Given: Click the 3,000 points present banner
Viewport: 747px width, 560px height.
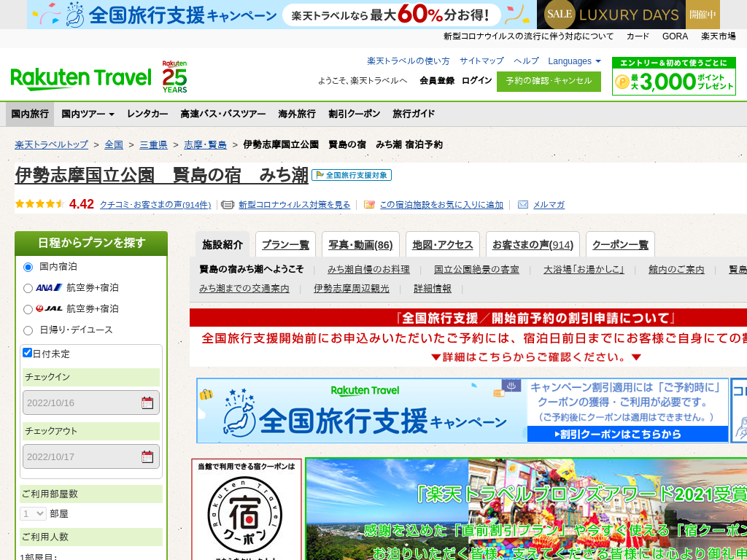Looking at the screenshot, I should (673, 77).
